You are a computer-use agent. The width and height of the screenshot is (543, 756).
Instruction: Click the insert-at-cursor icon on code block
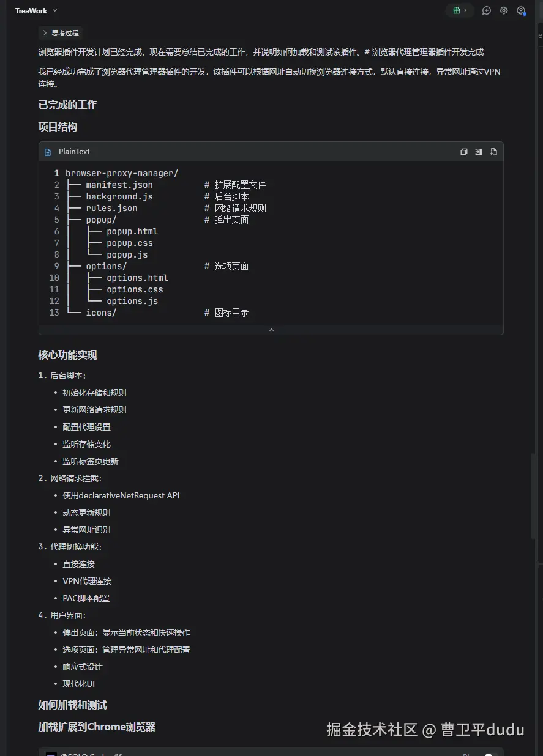pos(479,152)
